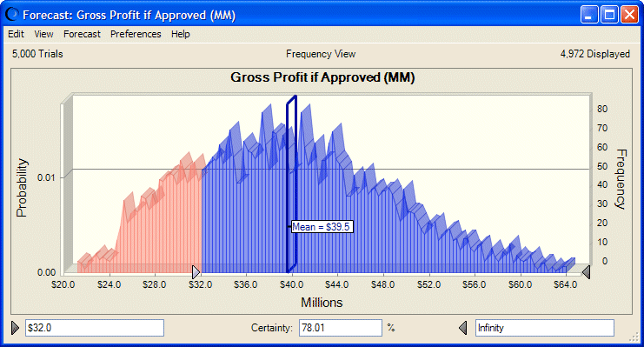
Task: Click the red shaded histogram region
Action: coord(164,230)
